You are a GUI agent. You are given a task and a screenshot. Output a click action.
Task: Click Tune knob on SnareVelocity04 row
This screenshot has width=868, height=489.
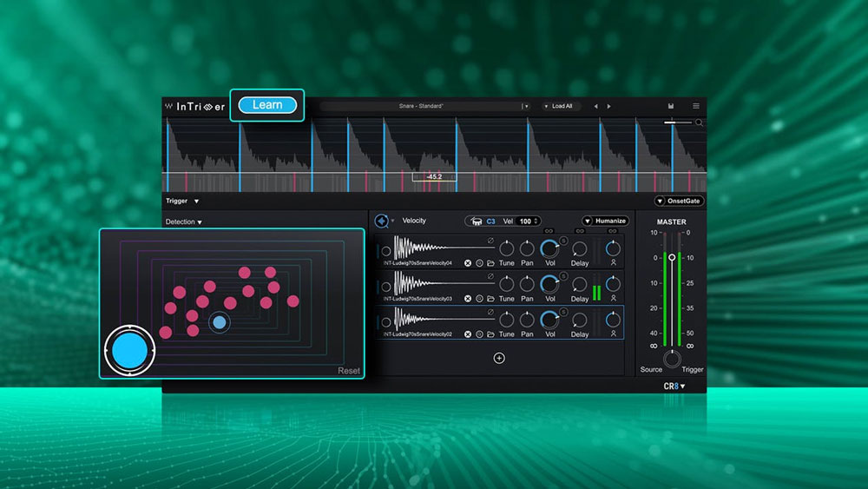tap(507, 248)
